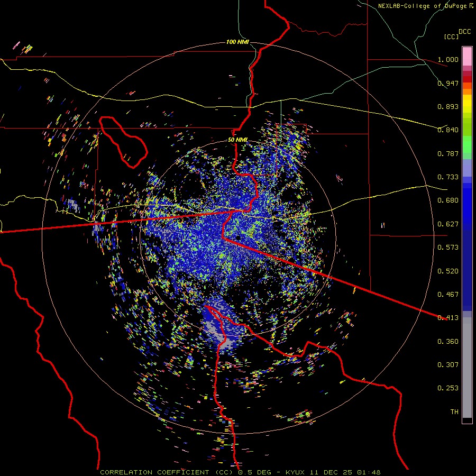Select the 0.947 scale value
476x476 pixels.
[448, 83]
